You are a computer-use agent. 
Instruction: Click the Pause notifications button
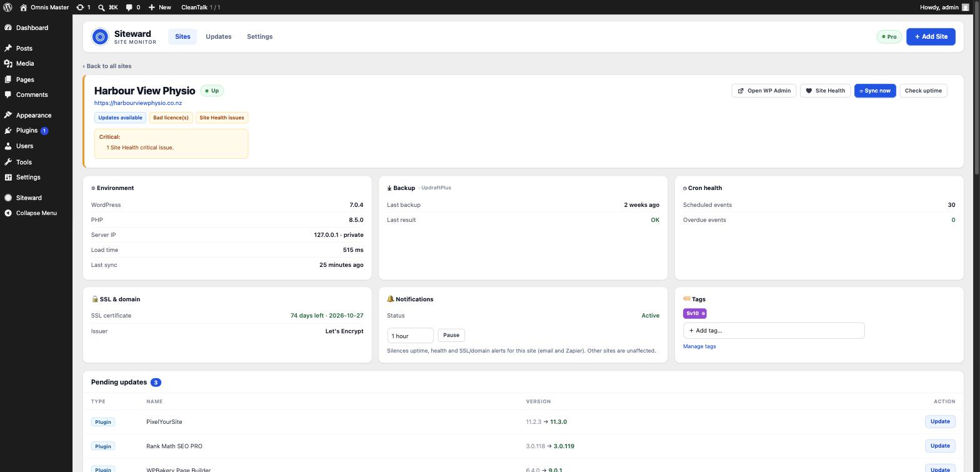click(451, 335)
